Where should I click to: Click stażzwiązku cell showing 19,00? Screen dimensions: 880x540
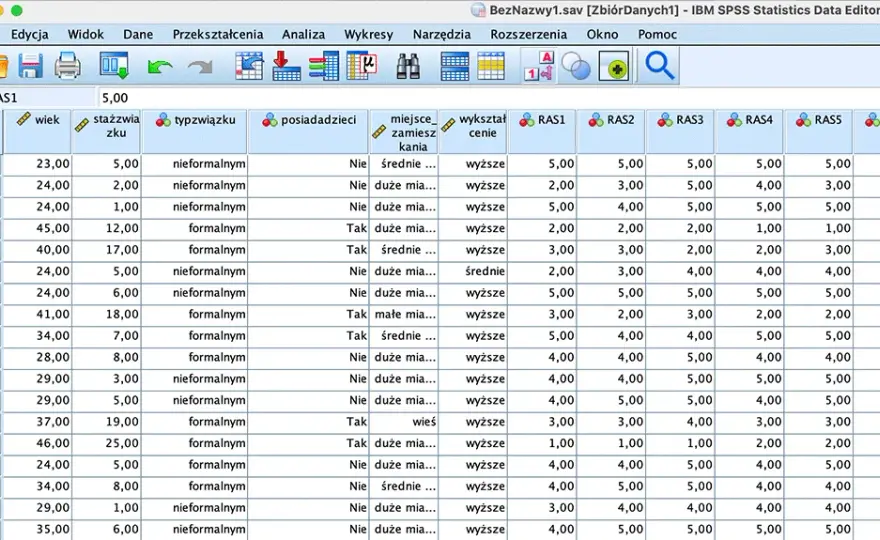click(106, 422)
